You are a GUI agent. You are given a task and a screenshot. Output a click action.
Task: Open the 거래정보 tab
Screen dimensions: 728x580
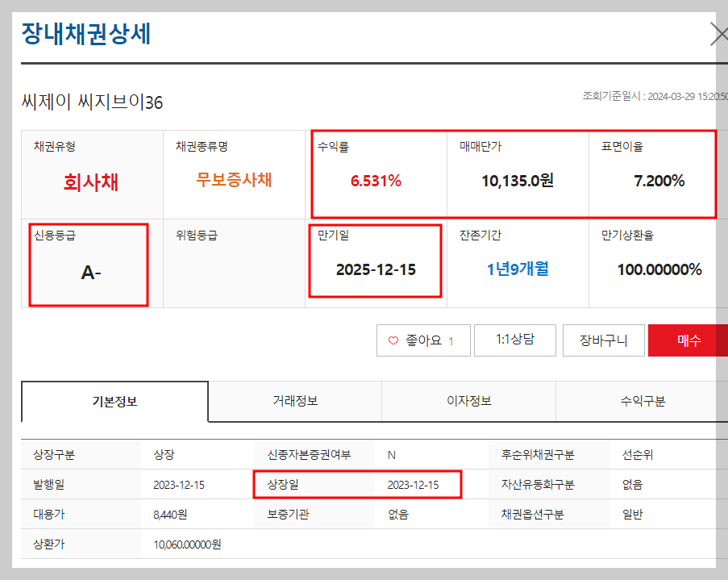(x=295, y=401)
